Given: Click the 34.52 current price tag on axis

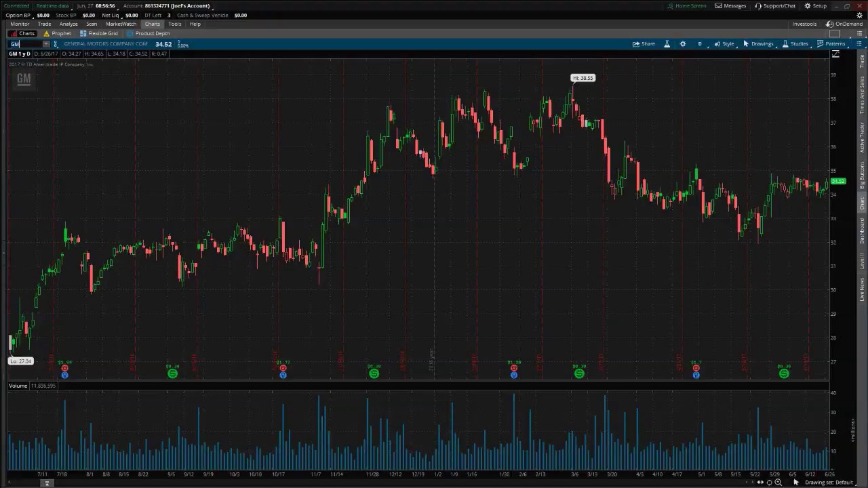Looking at the screenshot, I should point(838,182).
